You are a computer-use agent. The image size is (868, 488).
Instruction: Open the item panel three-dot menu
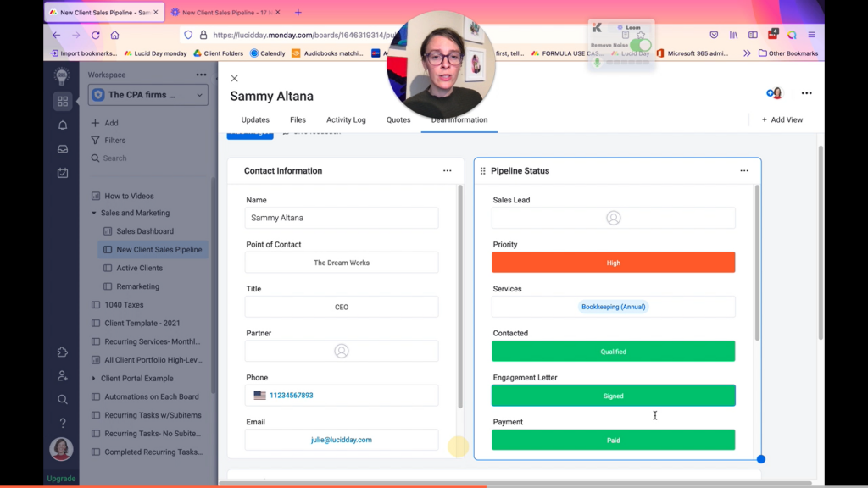point(807,93)
